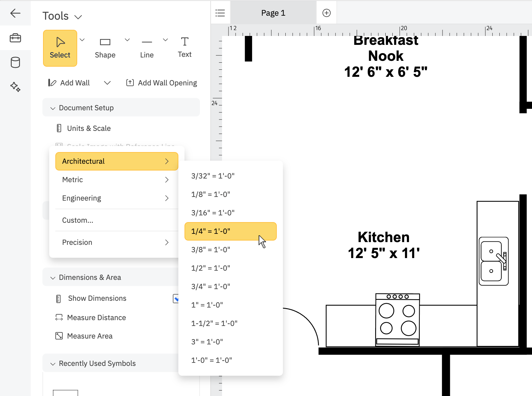Add a new page with the plus button
The height and width of the screenshot is (396, 532).
[x=326, y=13]
